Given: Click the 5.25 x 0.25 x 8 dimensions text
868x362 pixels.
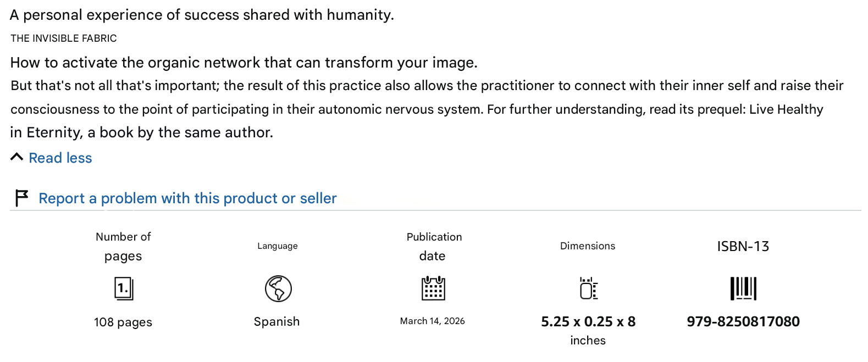Looking at the screenshot, I should (x=588, y=321).
